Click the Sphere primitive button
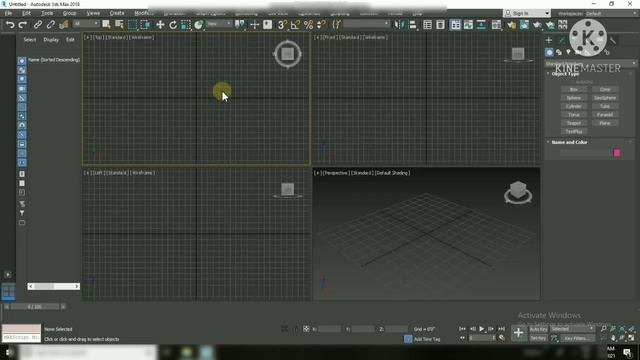 point(573,98)
